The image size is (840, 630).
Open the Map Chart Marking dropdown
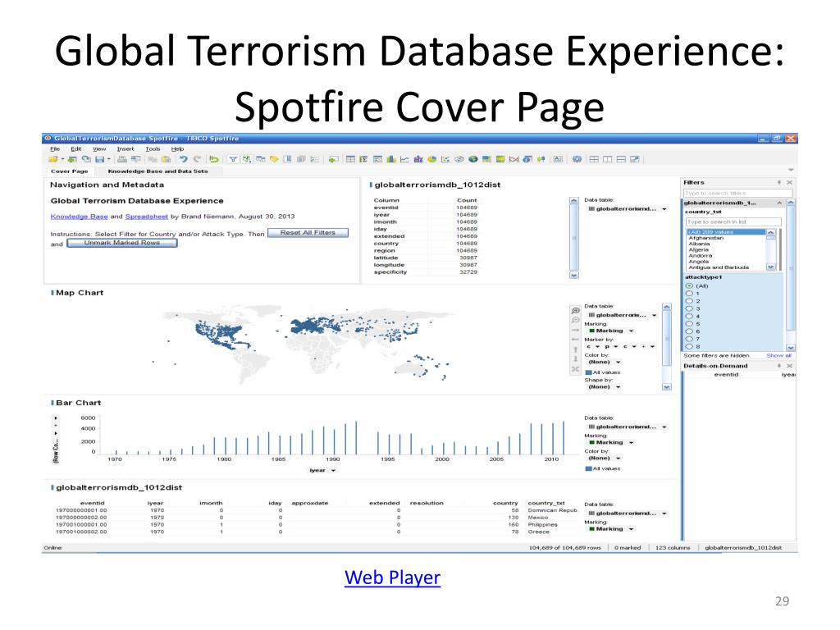[x=611, y=331]
